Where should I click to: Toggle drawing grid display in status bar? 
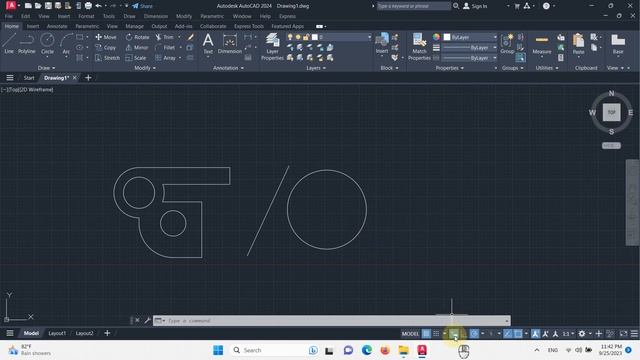[x=426, y=333]
